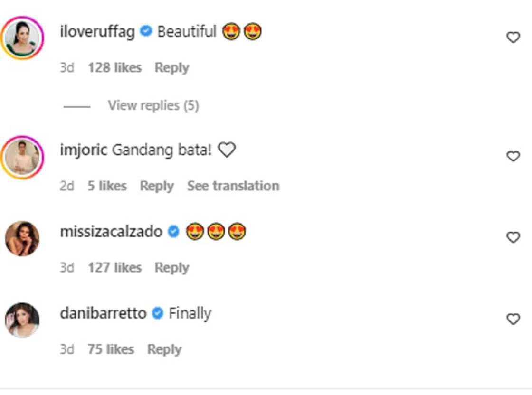
Task: Heart danibarretto's "Finally" comment
Action: 513,319
